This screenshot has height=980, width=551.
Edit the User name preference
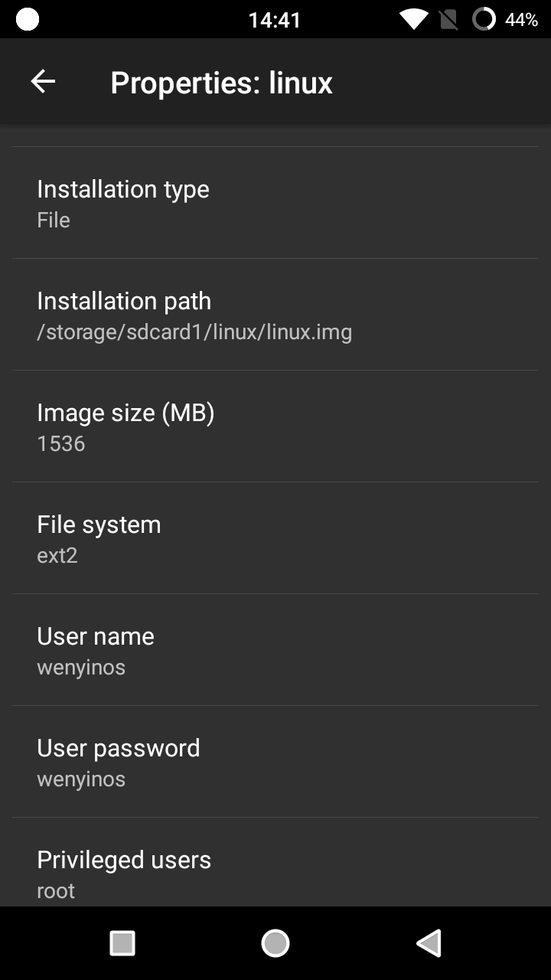[x=275, y=650]
